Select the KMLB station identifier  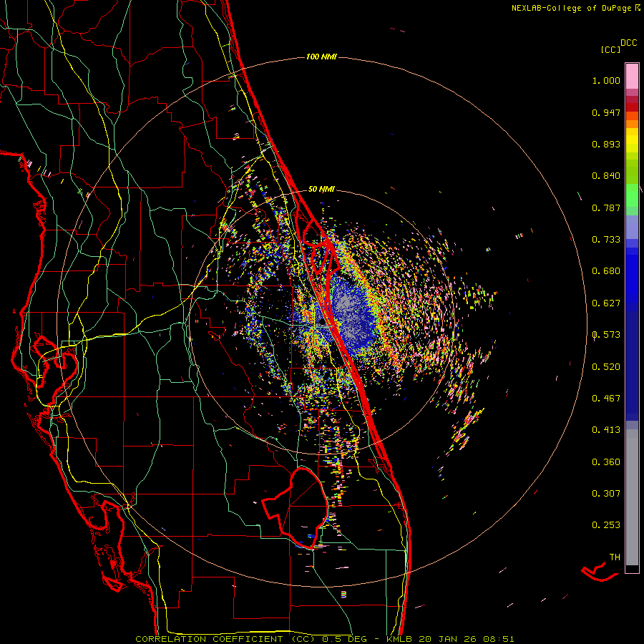(399, 639)
